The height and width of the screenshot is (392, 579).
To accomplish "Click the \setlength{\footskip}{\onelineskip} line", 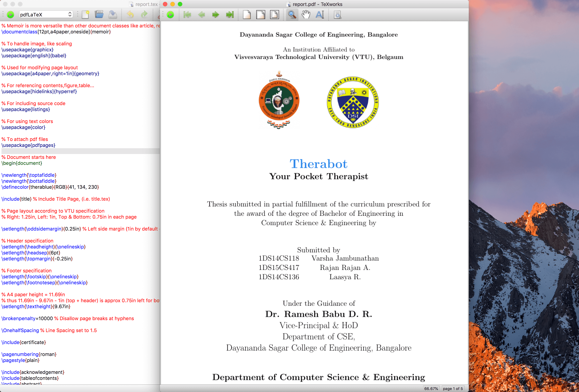I will point(40,277).
